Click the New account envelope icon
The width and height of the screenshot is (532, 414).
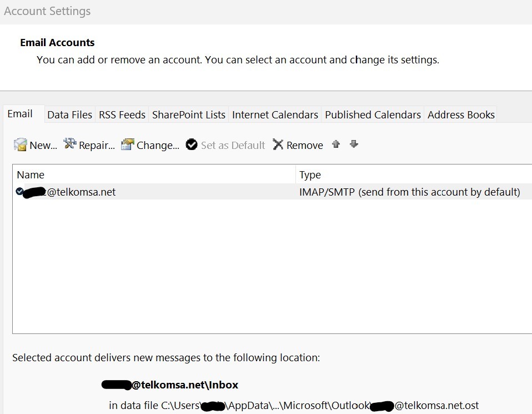pos(20,144)
